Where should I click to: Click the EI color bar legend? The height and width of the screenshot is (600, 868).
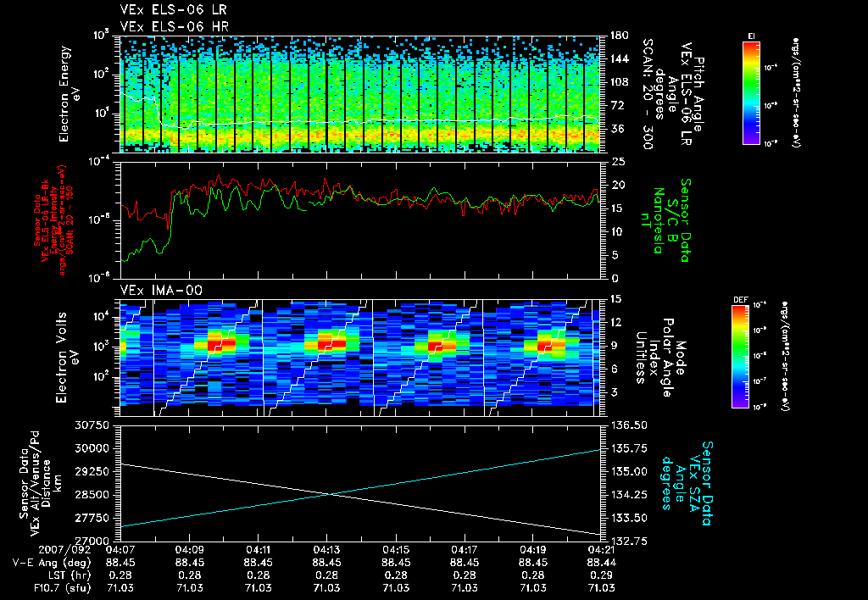pos(751,93)
